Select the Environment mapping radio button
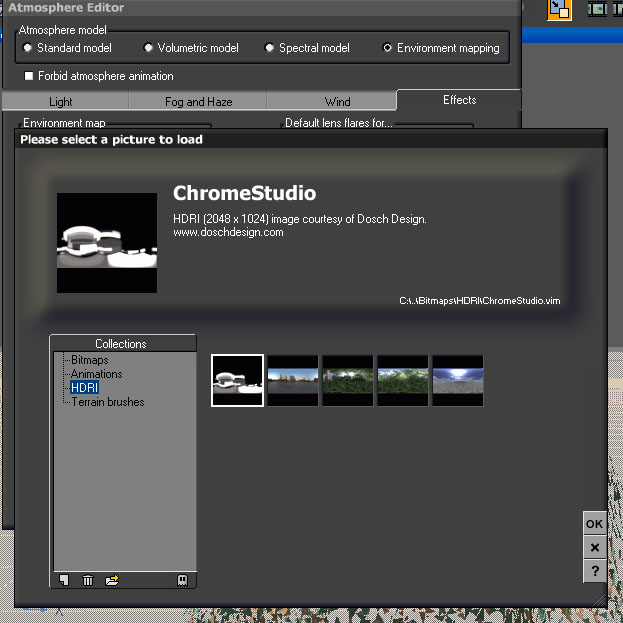The image size is (623, 623). click(387, 48)
